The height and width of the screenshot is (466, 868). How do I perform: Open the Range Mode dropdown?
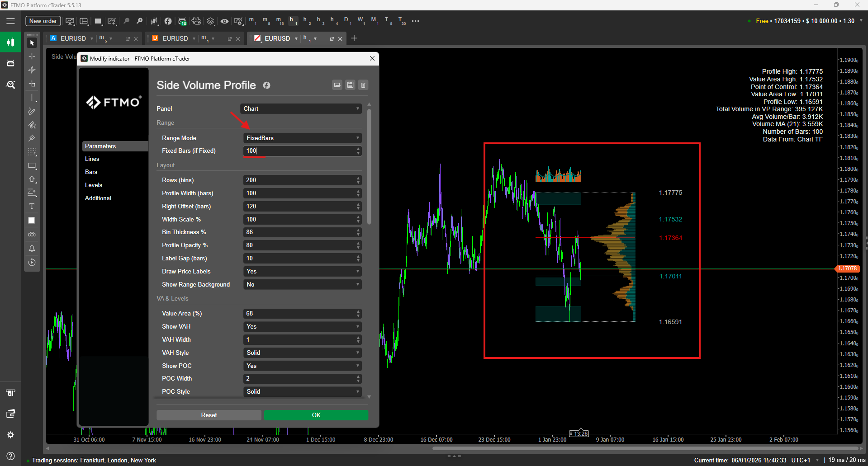pos(302,138)
